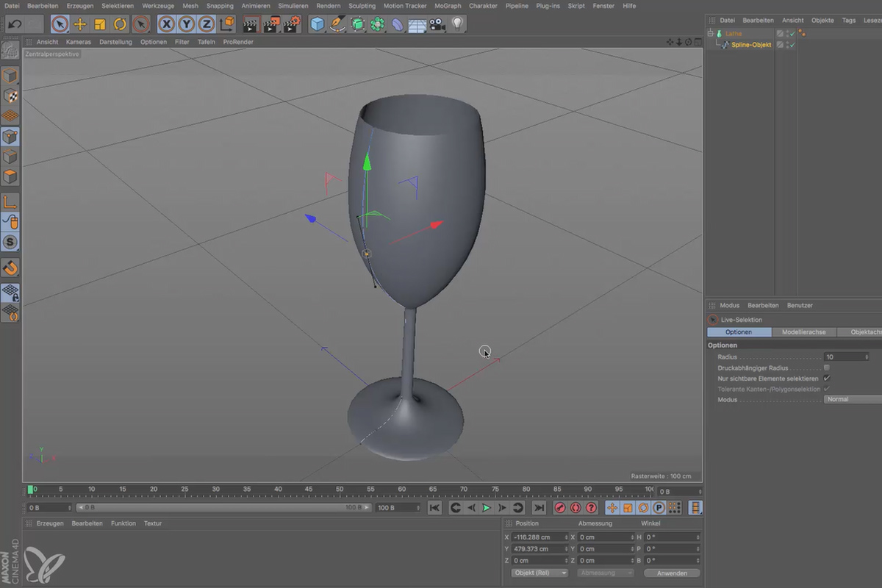
Task: Select Spline-Objekt in Object Manager
Action: pyautogui.click(x=751, y=45)
